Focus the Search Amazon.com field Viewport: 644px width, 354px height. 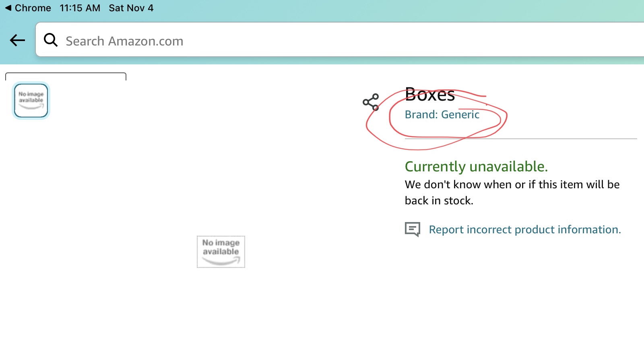click(x=340, y=40)
